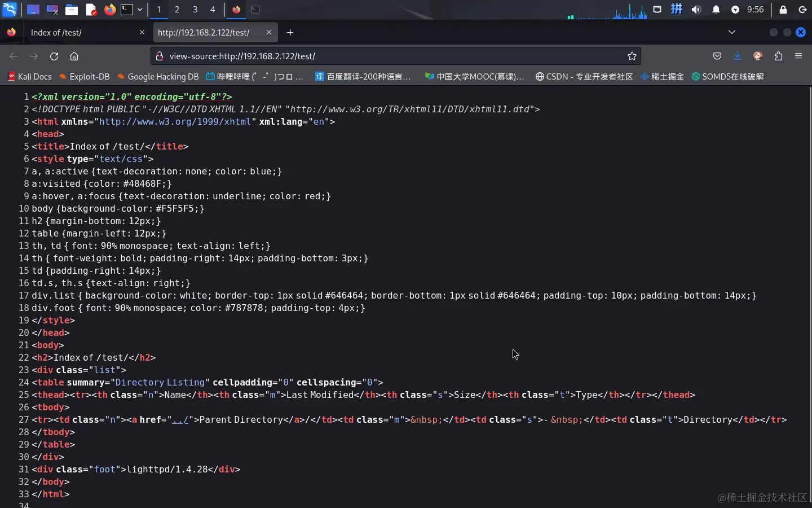This screenshot has height=508, width=812.
Task: Click the display settings tray icon
Action: [x=657, y=10]
